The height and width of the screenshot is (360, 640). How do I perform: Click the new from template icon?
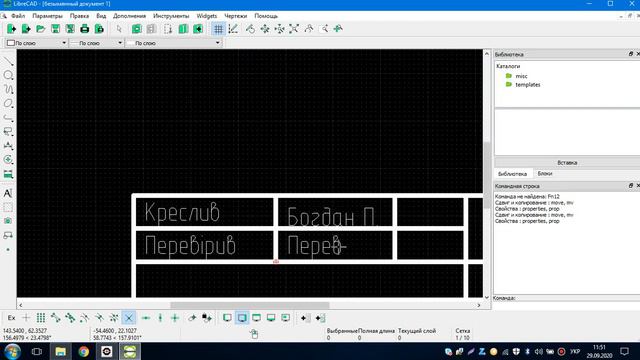(x=26, y=29)
